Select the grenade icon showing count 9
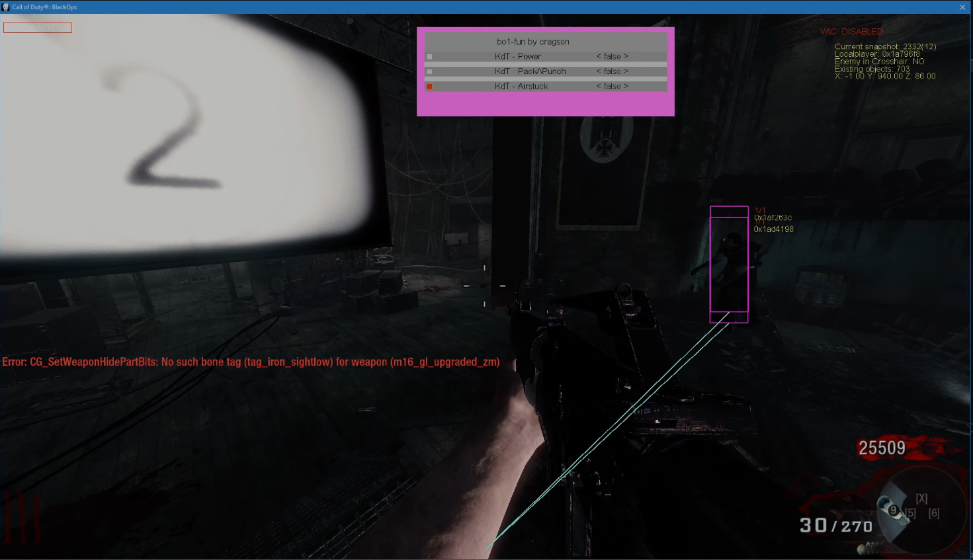Screen dimensions: 973x560 pyautogui.click(x=892, y=510)
